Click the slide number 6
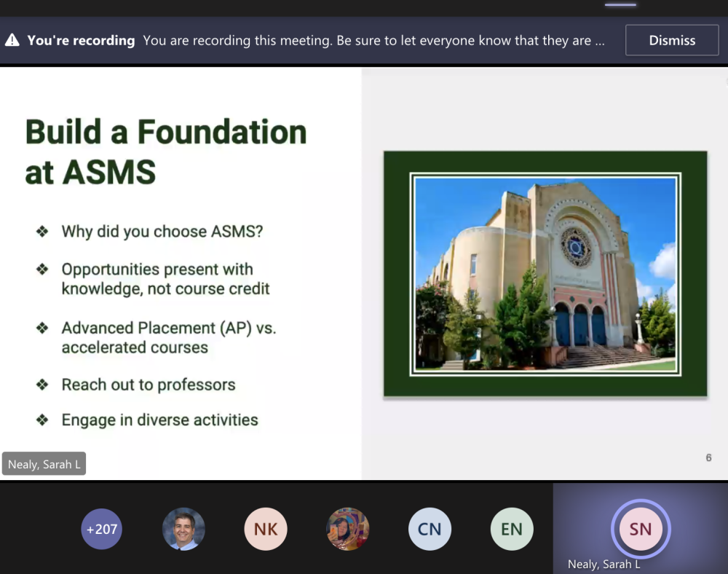Image resolution: width=728 pixels, height=574 pixels. 708,457
